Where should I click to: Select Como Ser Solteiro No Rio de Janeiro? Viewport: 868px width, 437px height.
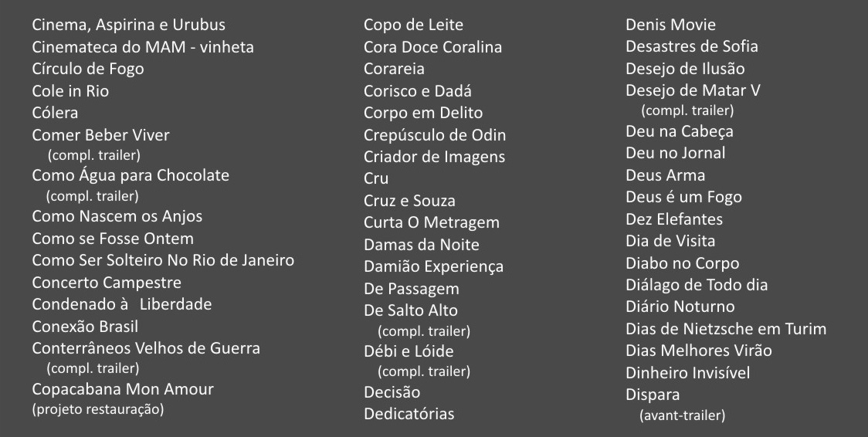[163, 260]
